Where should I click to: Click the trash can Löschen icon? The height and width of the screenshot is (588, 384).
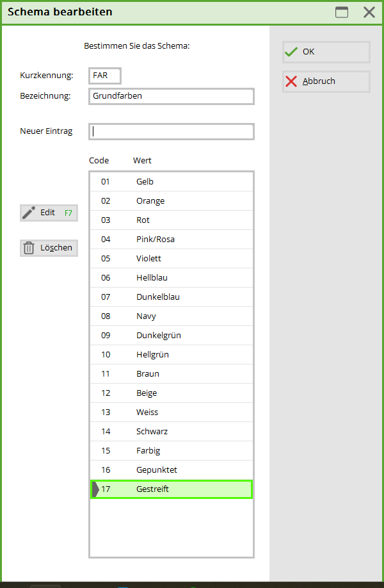[x=29, y=248]
